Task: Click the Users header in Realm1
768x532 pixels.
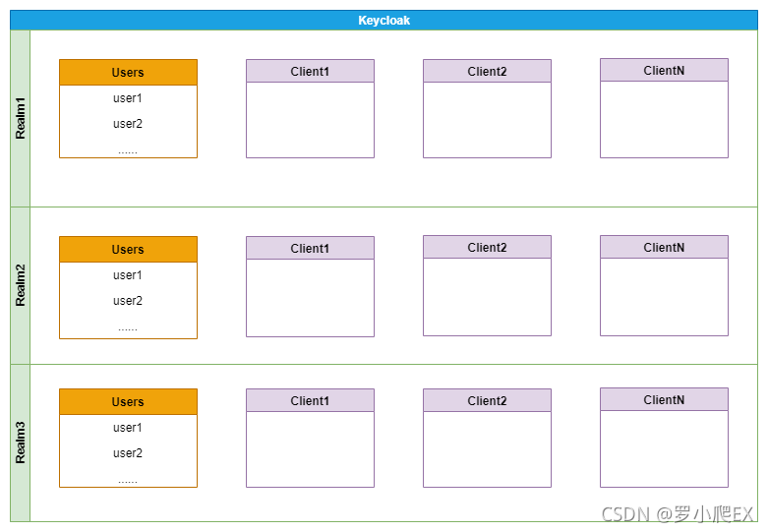Action: tap(128, 73)
